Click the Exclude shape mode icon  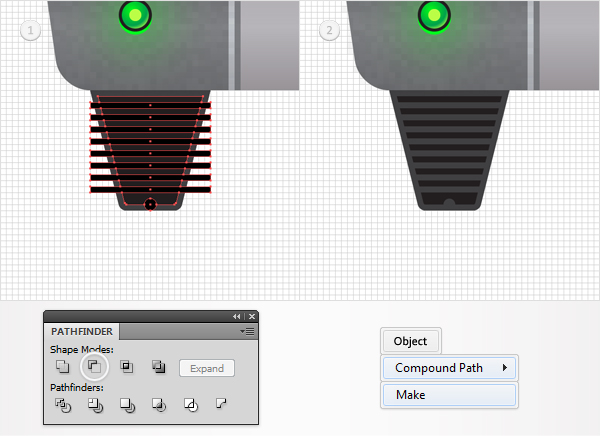coord(158,367)
